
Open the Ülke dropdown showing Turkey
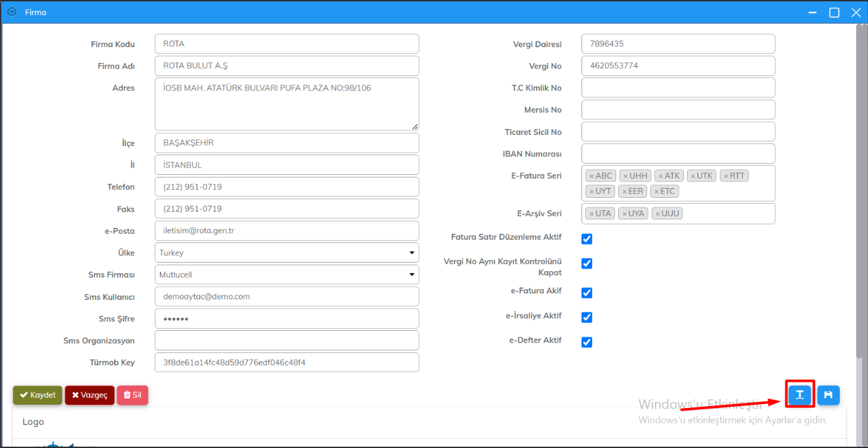[286, 253]
